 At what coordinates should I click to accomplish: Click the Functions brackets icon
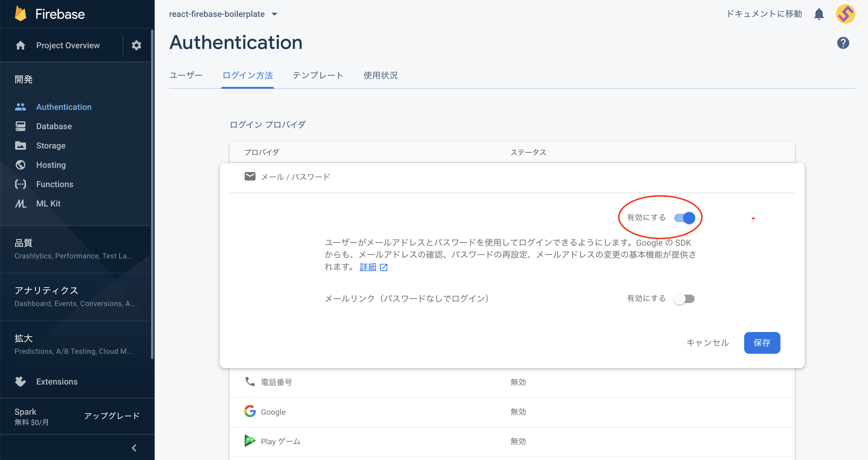pos(21,184)
